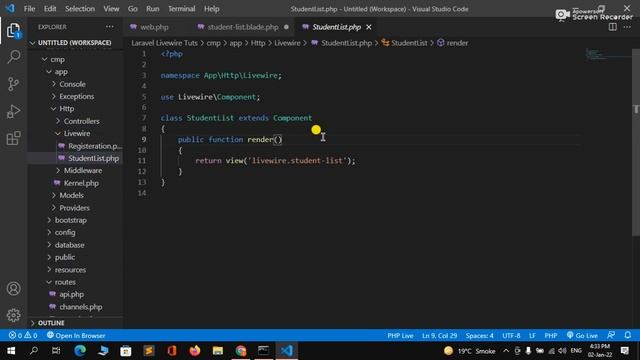The height and width of the screenshot is (360, 640).
Task: Click the notifications bell in status bar
Action: (628, 336)
